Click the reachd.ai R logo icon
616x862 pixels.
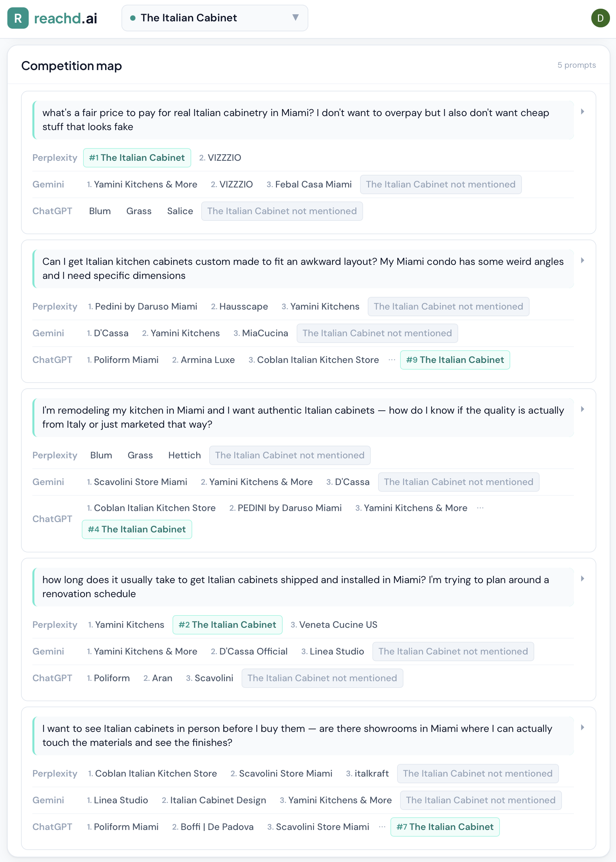tap(18, 18)
